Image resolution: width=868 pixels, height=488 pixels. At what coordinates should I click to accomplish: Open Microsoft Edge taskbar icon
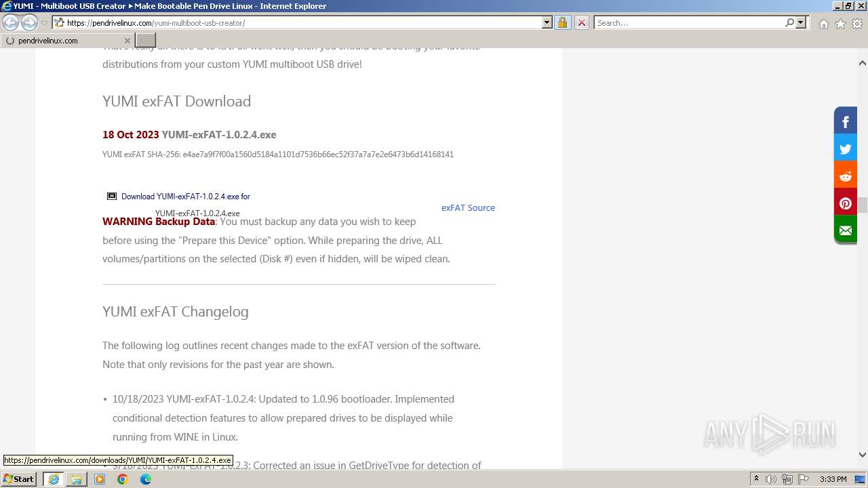tap(146, 479)
